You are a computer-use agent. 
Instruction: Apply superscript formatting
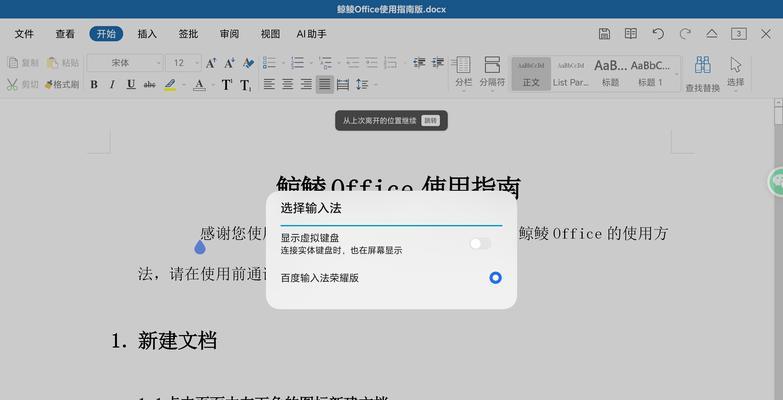227,84
